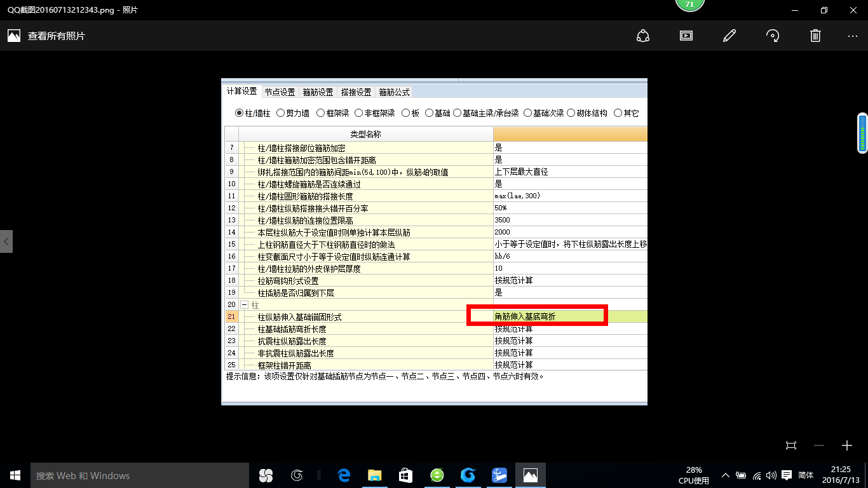Select the 基础主梁/承台梁 radio button
Viewport: 868px width, 488px height.
(x=457, y=113)
